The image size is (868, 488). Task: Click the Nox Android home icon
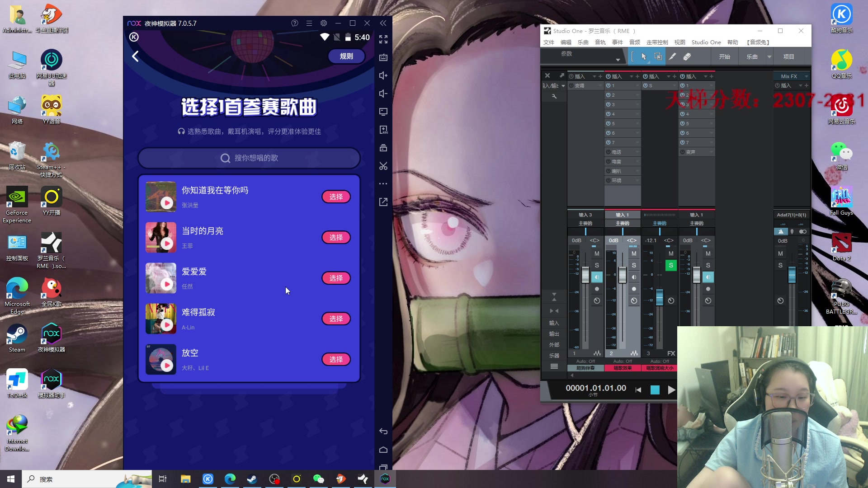pyautogui.click(x=383, y=450)
